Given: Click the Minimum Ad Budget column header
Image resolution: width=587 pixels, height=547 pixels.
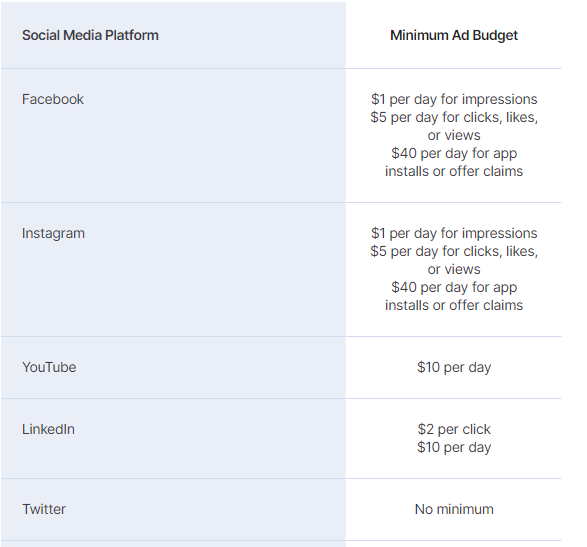Looking at the screenshot, I should (454, 35).
